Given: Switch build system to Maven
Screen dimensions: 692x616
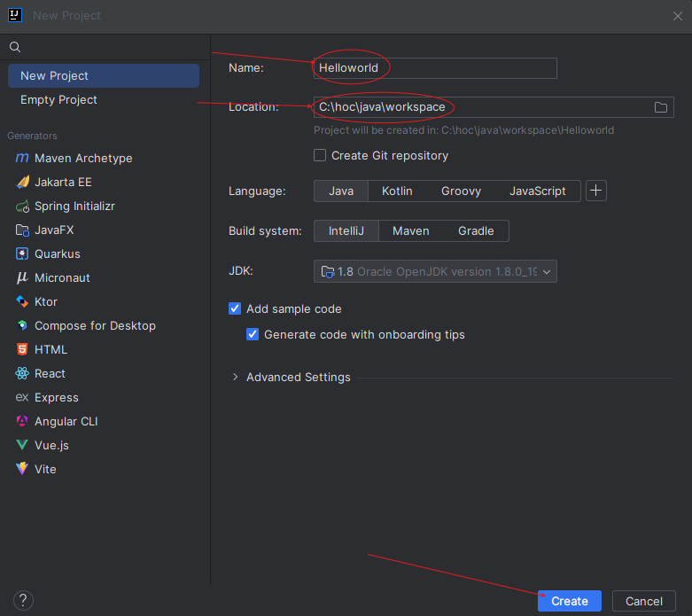Looking at the screenshot, I should (x=410, y=230).
